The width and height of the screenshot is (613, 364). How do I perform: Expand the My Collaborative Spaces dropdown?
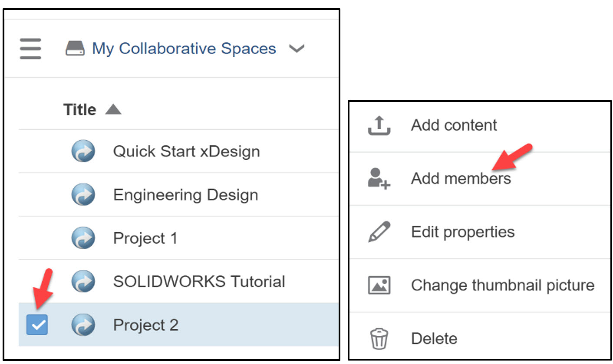tap(297, 49)
